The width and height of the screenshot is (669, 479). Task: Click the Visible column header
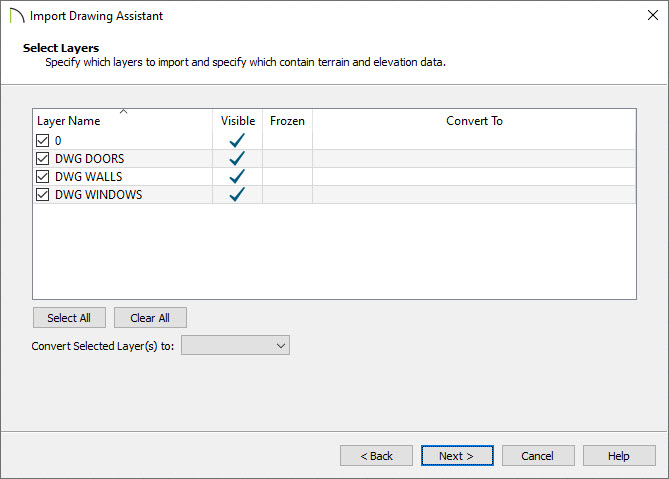click(238, 121)
